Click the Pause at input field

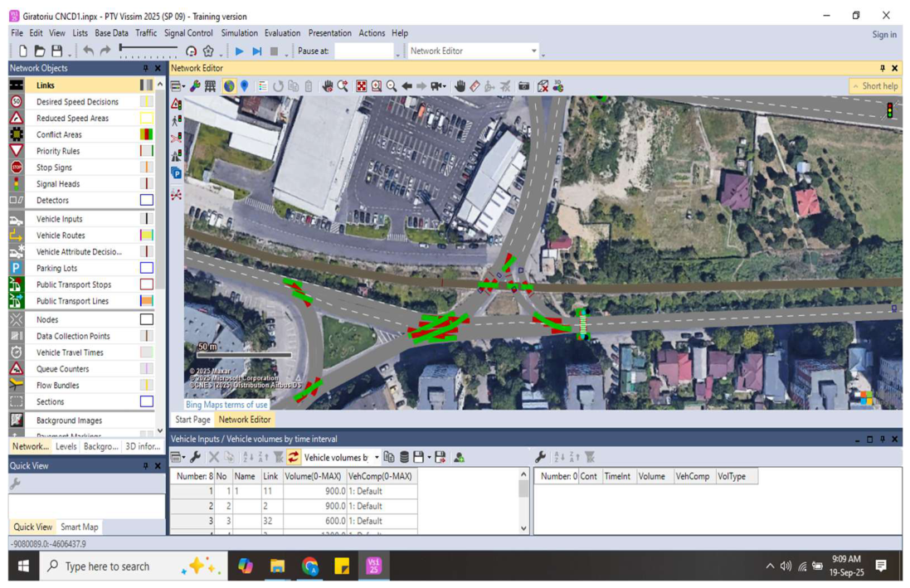[x=364, y=51]
